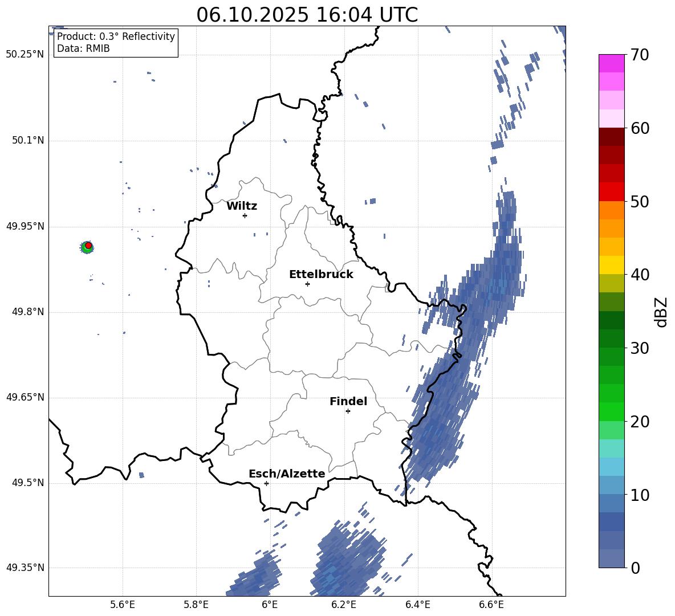Click the Data: RMIB text

(83, 48)
